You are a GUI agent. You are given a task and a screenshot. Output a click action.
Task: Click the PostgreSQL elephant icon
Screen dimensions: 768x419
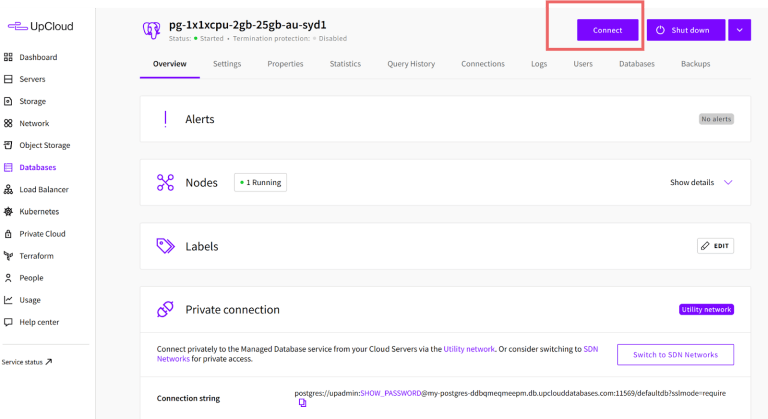pyautogui.click(x=151, y=30)
